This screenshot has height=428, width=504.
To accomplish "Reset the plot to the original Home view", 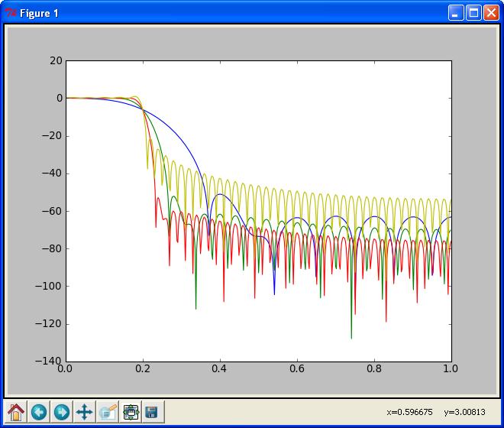I will coord(16,412).
